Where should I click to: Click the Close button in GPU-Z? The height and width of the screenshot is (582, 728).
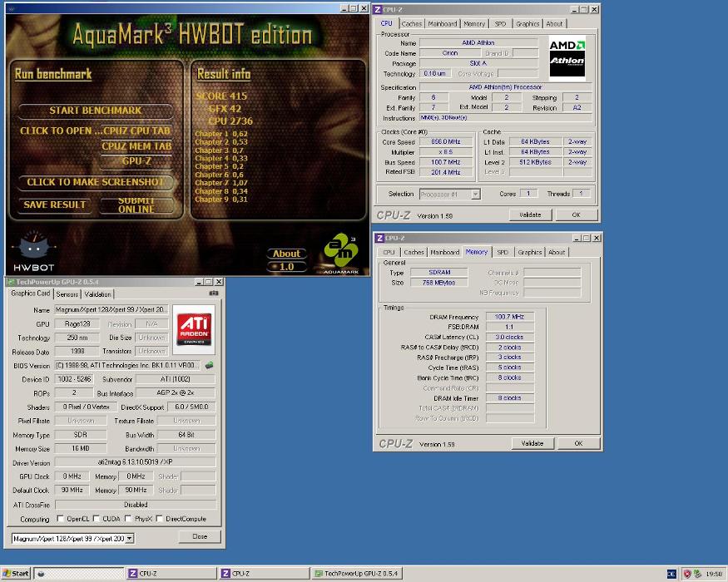pyautogui.click(x=200, y=536)
